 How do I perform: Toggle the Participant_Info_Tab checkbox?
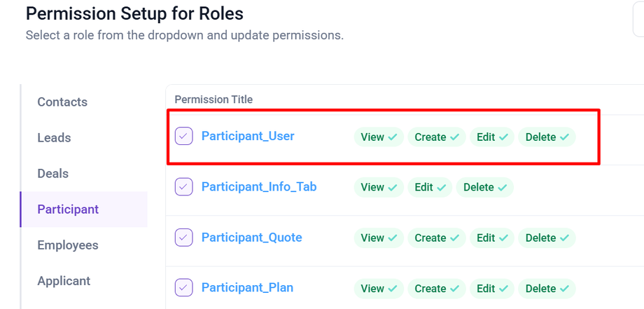(183, 186)
